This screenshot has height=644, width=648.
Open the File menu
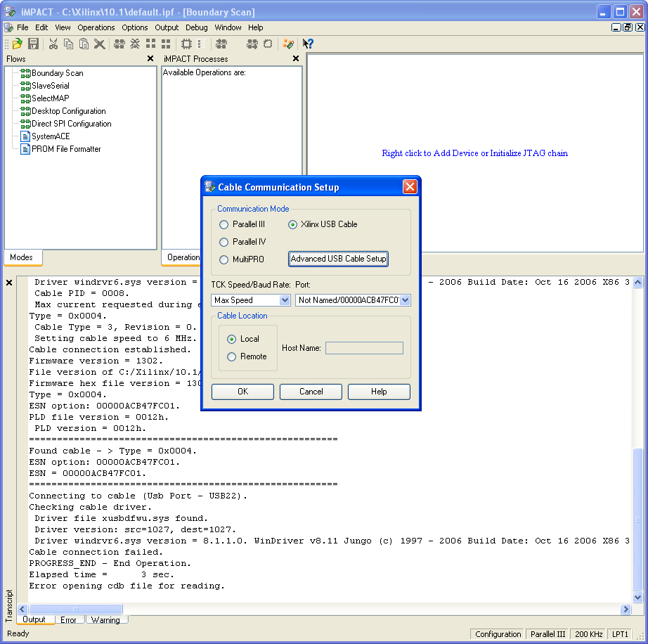coord(22,27)
